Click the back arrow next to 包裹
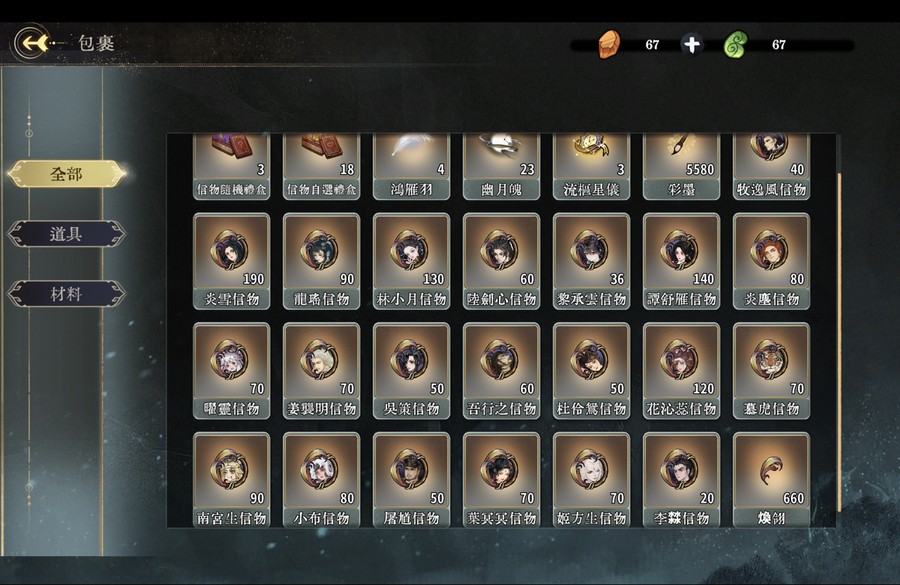The width and height of the screenshot is (900, 585). (32, 43)
